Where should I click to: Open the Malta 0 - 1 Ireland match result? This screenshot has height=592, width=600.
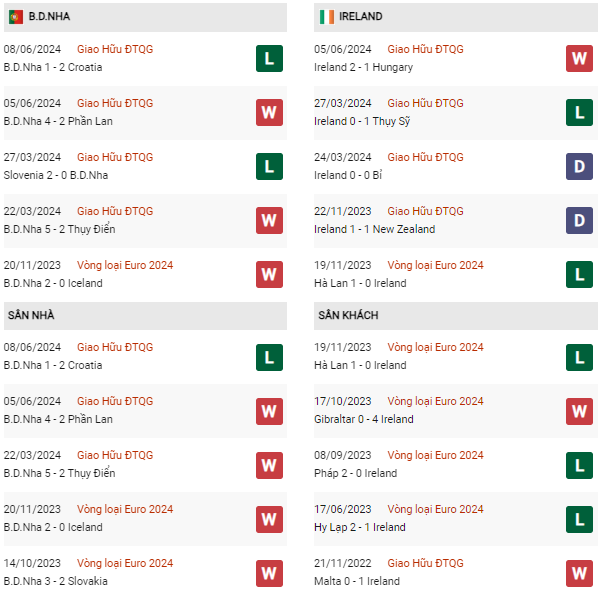[x=357, y=581]
